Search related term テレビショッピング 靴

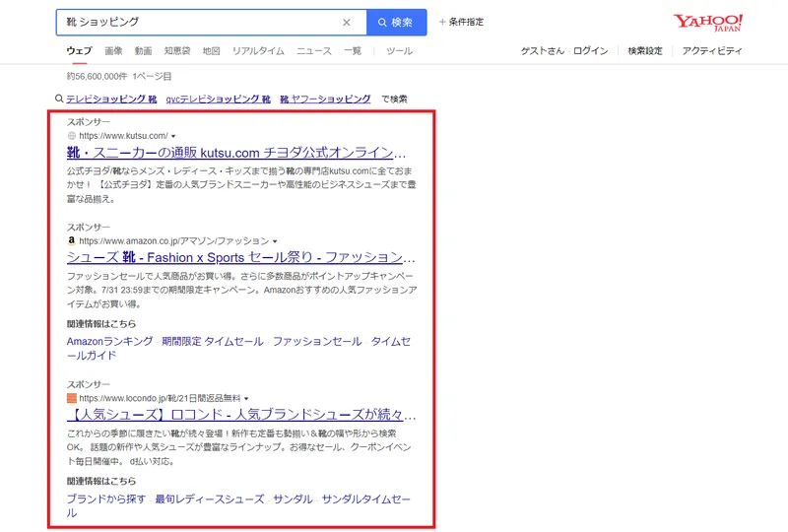(111, 100)
